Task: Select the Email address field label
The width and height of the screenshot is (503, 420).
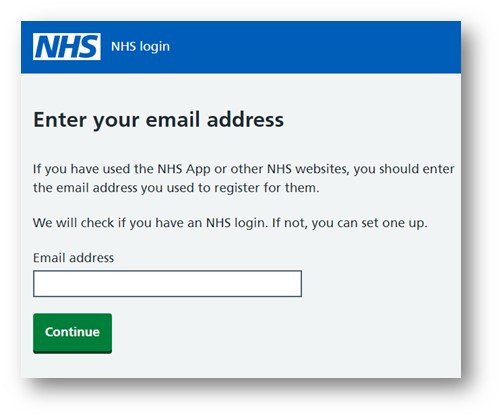Action: pyautogui.click(x=73, y=258)
